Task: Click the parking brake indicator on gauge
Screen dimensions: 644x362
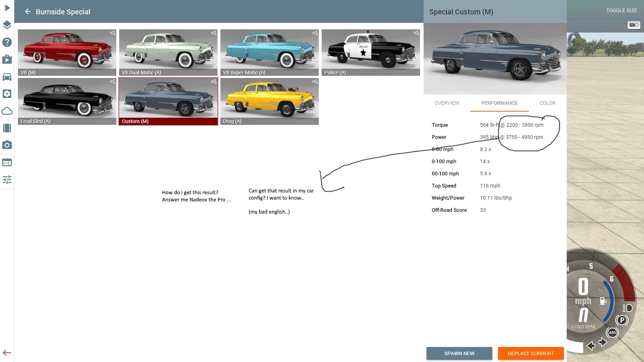Action: 622,320
